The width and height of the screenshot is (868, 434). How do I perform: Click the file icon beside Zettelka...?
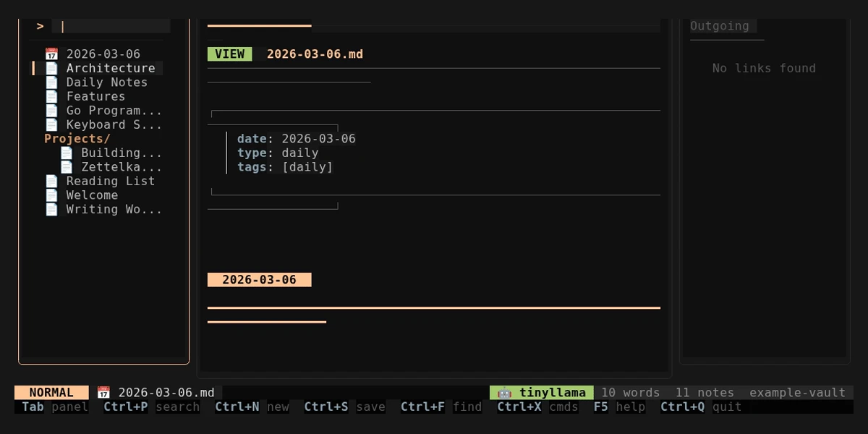coord(67,167)
